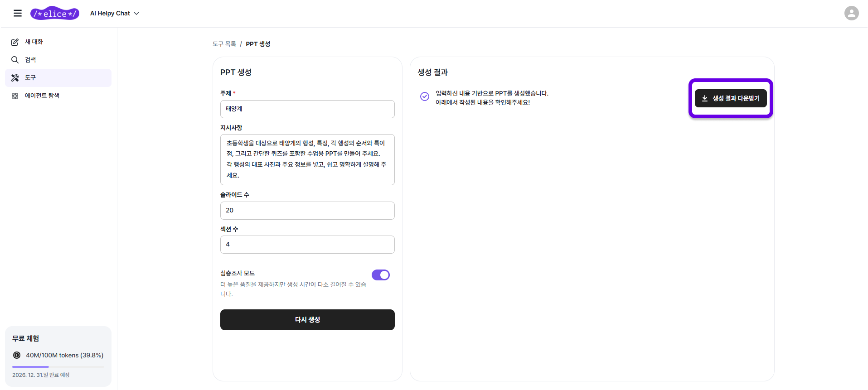Select 에이전트 탐색 in the sidebar
This screenshot has height=390, width=868.
pos(42,96)
